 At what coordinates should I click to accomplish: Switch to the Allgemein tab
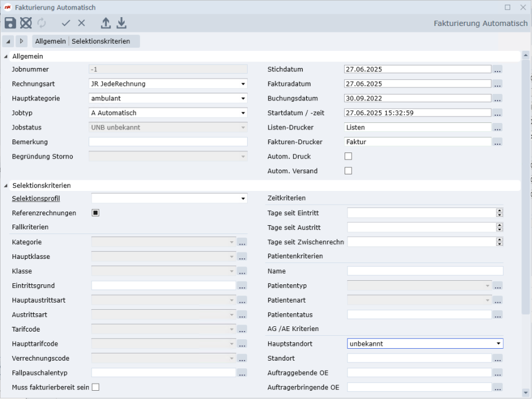50,41
